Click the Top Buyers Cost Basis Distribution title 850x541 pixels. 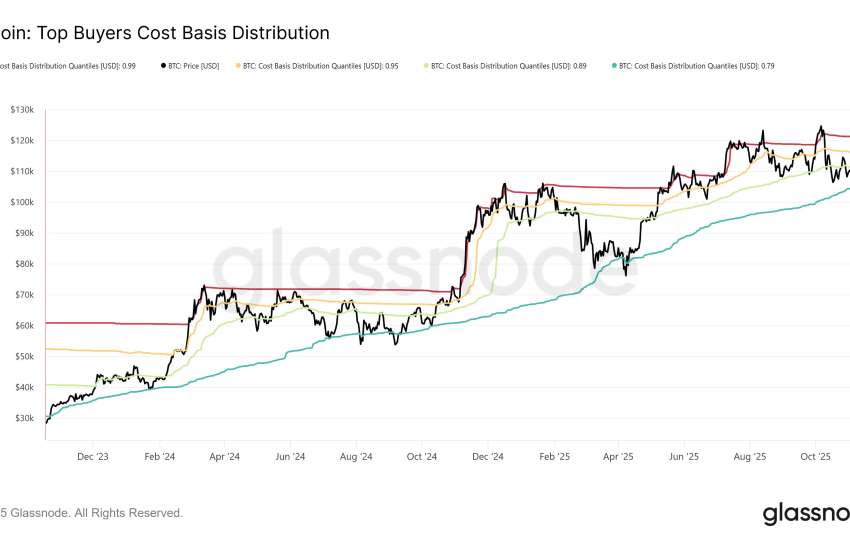pos(165,33)
